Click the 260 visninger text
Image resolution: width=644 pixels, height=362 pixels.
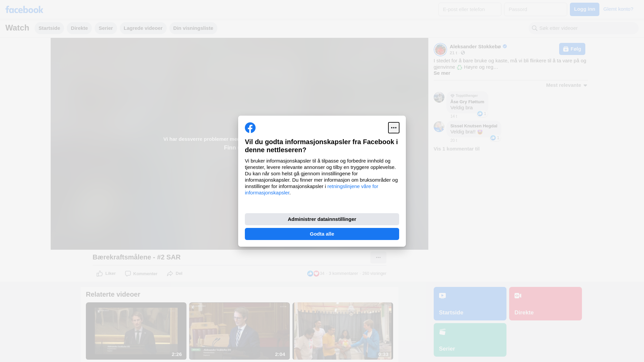pyautogui.click(x=374, y=274)
